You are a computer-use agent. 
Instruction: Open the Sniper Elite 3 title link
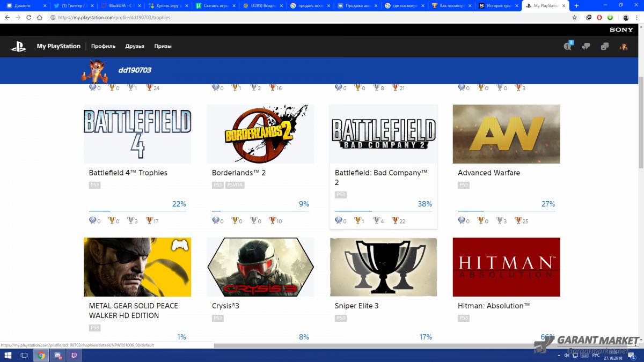[356, 306]
